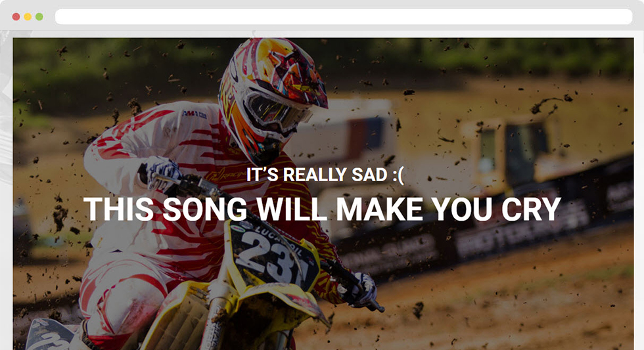The image size is (644, 350).
Task: Click the yellow minimize dot
Action: point(28,17)
